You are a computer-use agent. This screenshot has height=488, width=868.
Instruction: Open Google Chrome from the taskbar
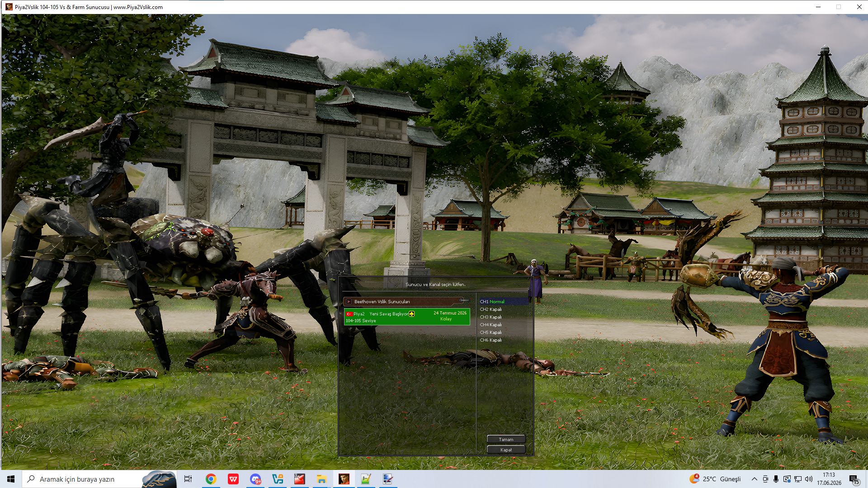click(211, 479)
